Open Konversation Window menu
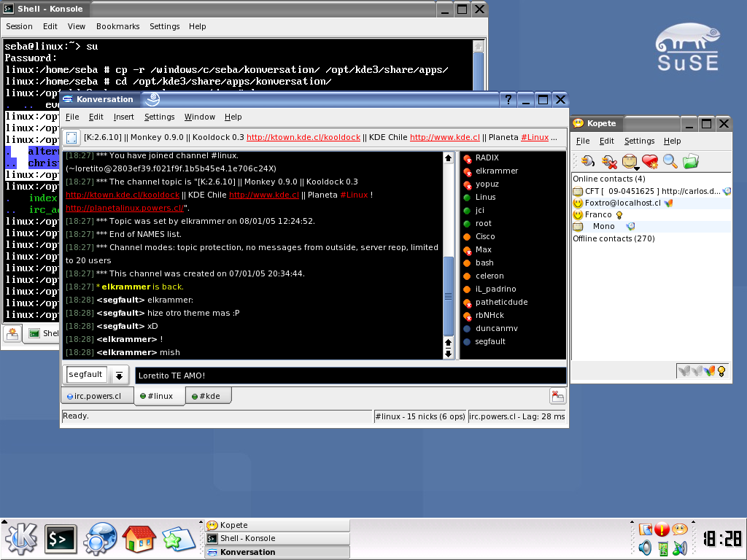 [200, 117]
